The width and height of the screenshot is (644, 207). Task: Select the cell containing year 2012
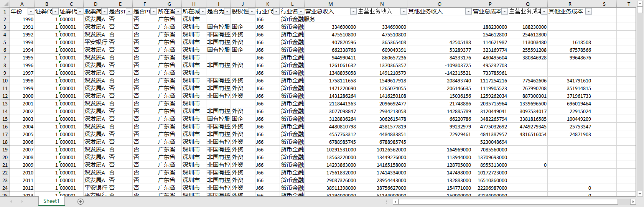coord(22,188)
